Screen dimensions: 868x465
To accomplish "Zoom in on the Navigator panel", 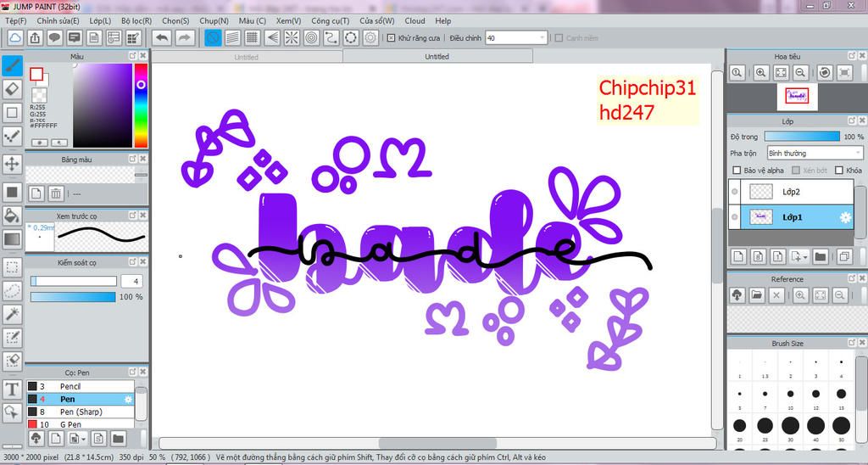I will pyautogui.click(x=761, y=72).
